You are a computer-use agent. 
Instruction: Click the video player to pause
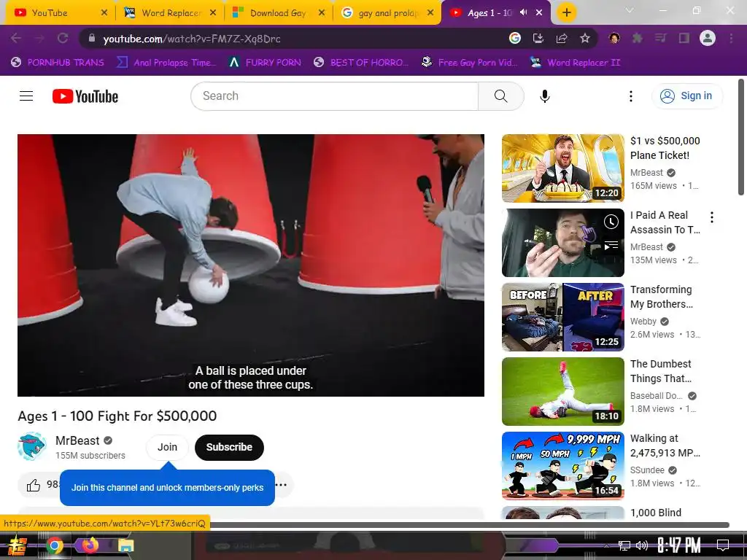coord(251,265)
